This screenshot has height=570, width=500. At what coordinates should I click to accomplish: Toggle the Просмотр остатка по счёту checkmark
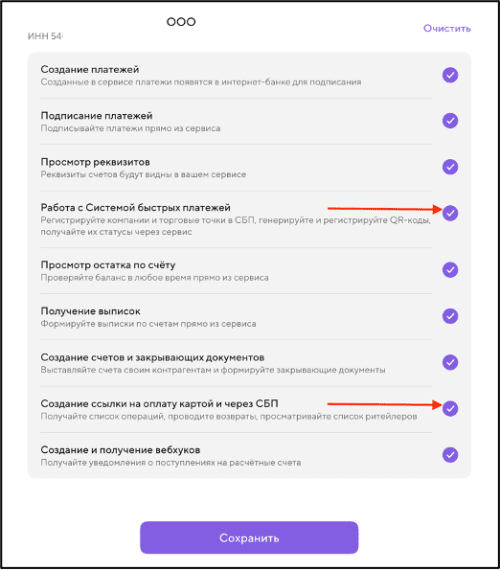pyautogui.click(x=450, y=270)
